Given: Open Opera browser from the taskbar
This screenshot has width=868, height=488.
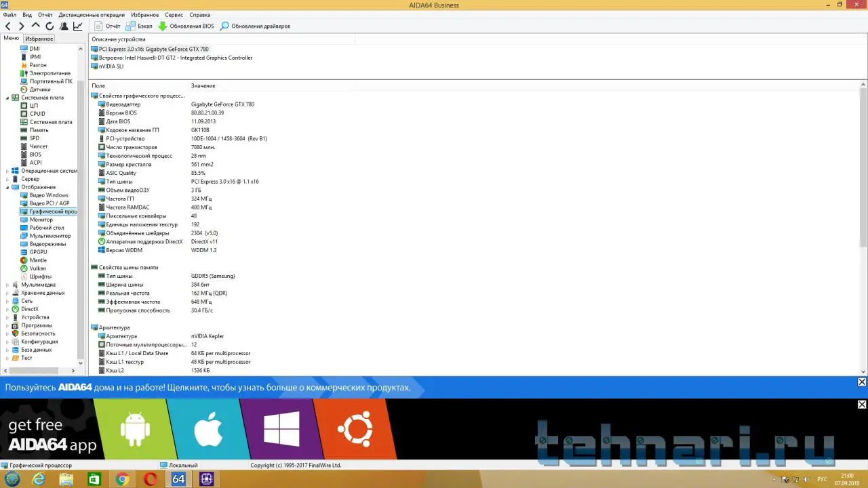Looking at the screenshot, I should (151, 479).
